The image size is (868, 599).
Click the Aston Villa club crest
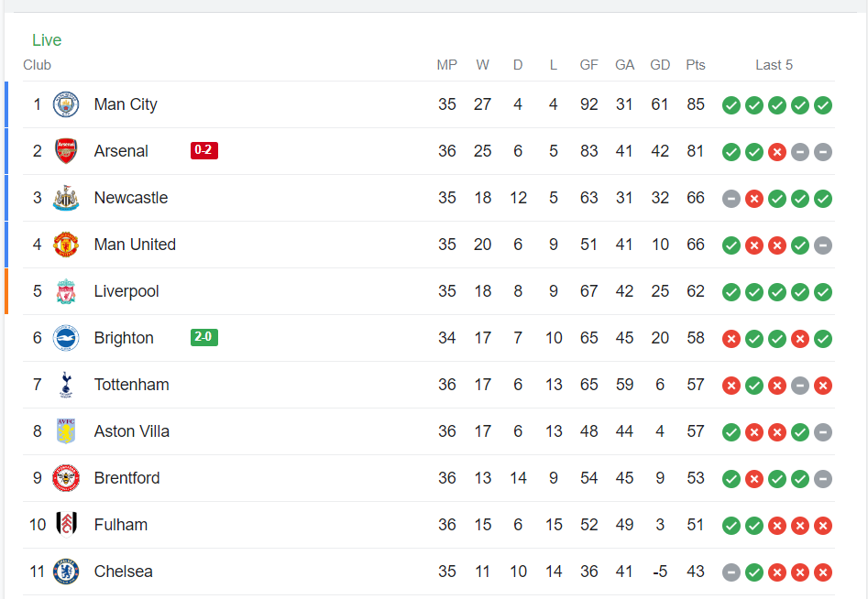tap(66, 431)
